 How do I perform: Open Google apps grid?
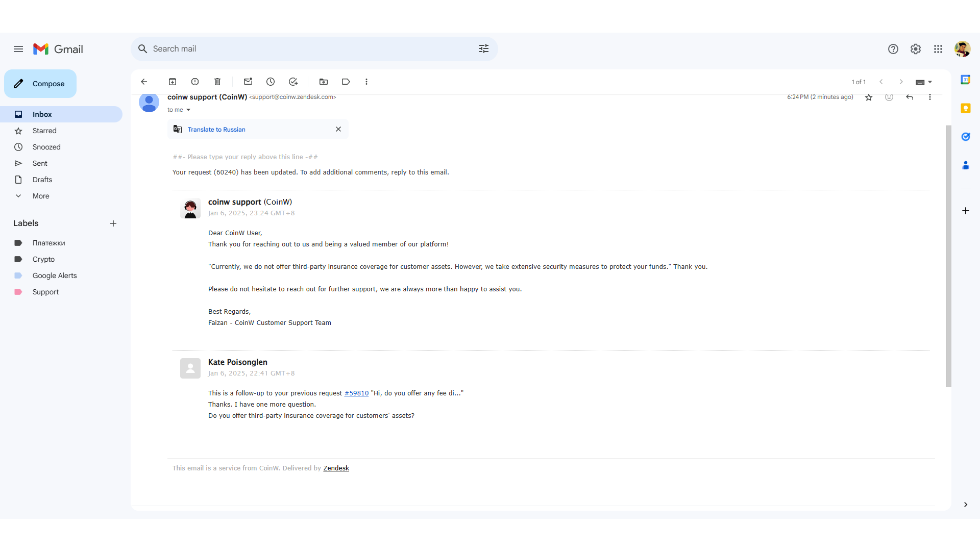coord(938,49)
